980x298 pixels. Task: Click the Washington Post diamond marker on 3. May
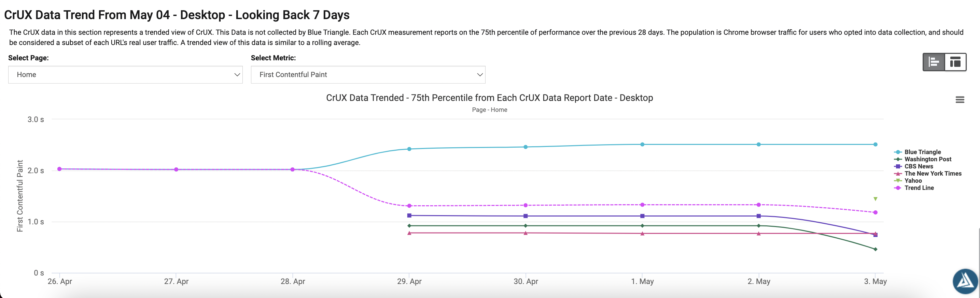pos(876,249)
